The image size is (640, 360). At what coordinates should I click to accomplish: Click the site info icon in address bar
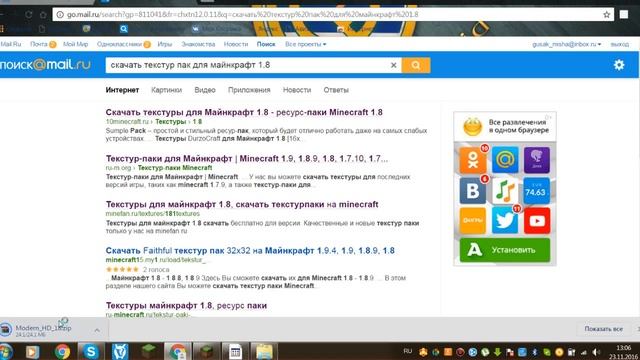pos(60,15)
